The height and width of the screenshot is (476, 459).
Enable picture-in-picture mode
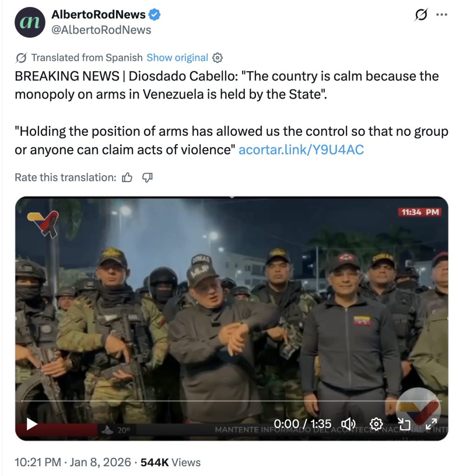[404, 424]
